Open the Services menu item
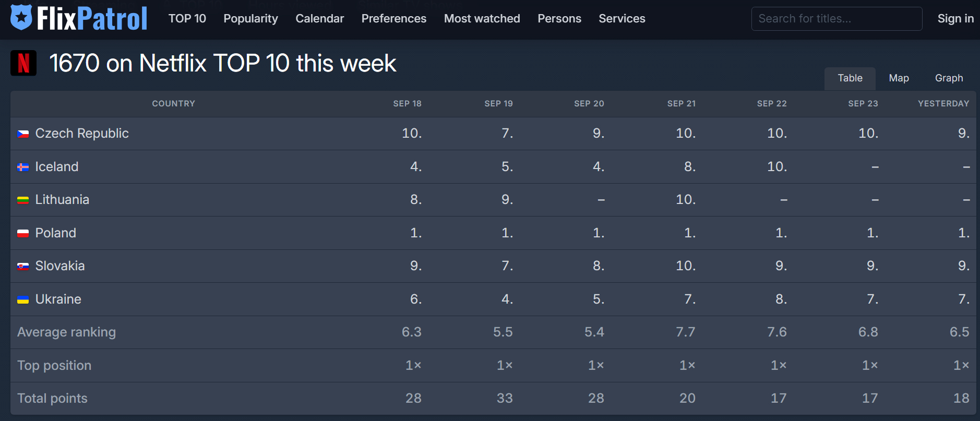The width and height of the screenshot is (980, 421). 622,19
